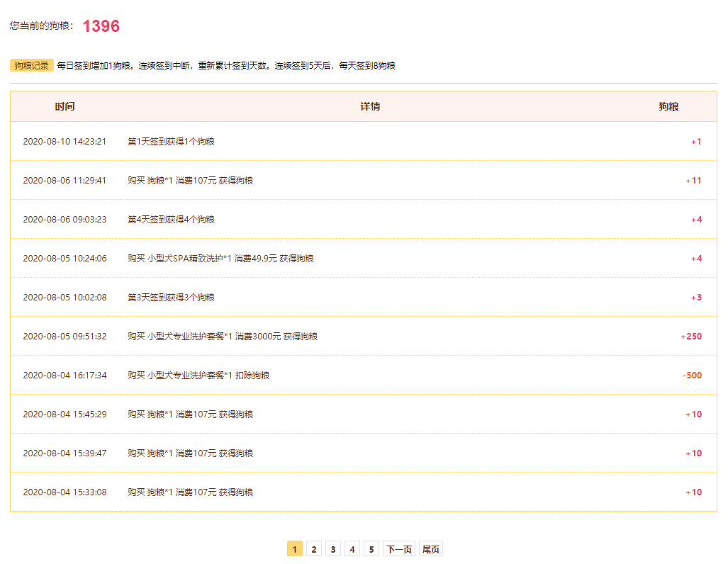Click the +1 points value
The image size is (728, 564).
tap(696, 142)
